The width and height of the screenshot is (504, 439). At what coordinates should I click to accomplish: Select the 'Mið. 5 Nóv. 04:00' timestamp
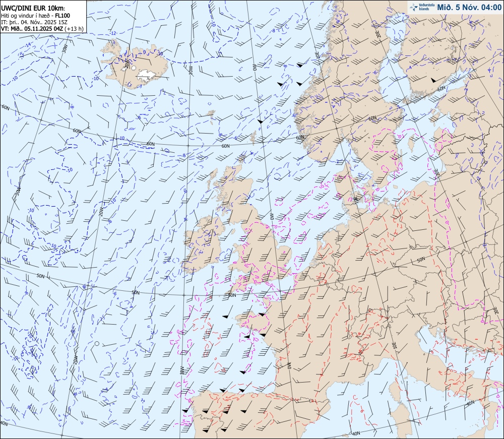pos(469,8)
